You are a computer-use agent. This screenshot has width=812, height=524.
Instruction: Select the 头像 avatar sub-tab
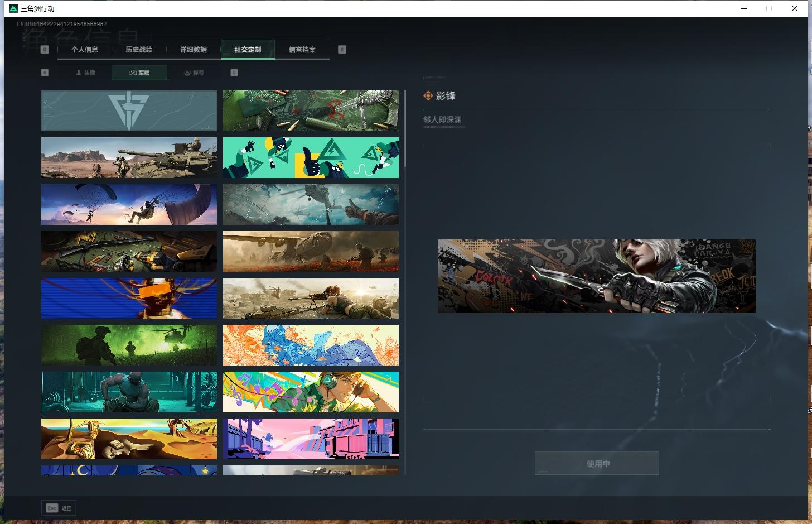[x=85, y=73]
